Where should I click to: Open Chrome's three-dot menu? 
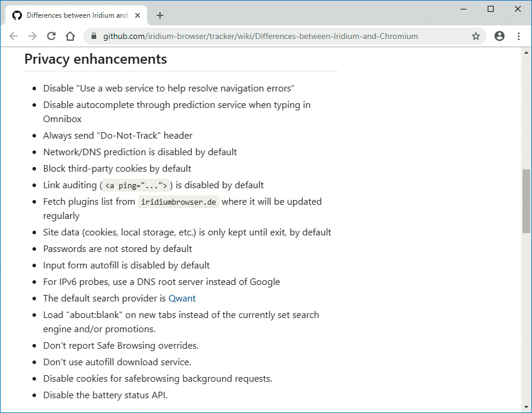(518, 36)
